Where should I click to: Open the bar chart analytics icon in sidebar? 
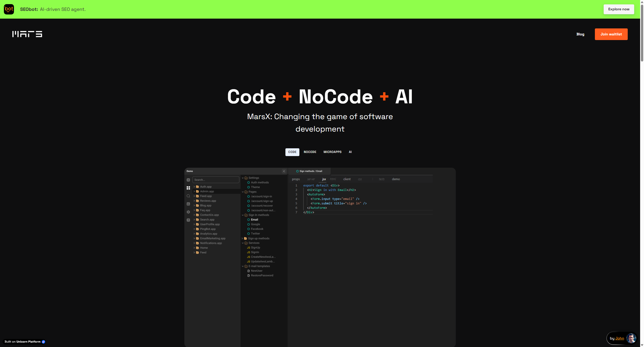188,204
